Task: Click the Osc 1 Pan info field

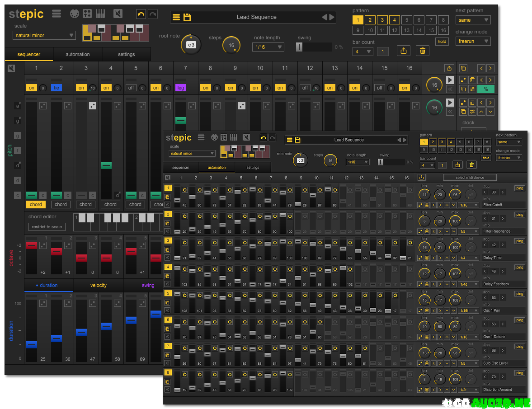Action: (503, 310)
